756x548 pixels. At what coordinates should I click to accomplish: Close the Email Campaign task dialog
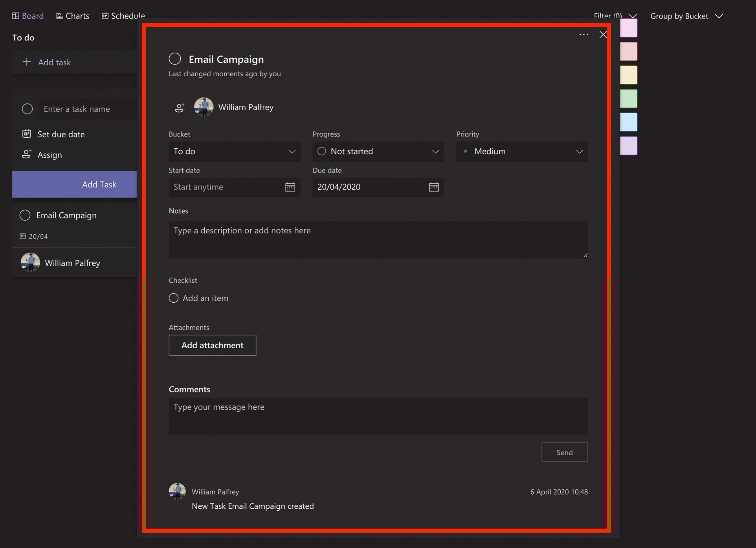(x=603, y=35)
